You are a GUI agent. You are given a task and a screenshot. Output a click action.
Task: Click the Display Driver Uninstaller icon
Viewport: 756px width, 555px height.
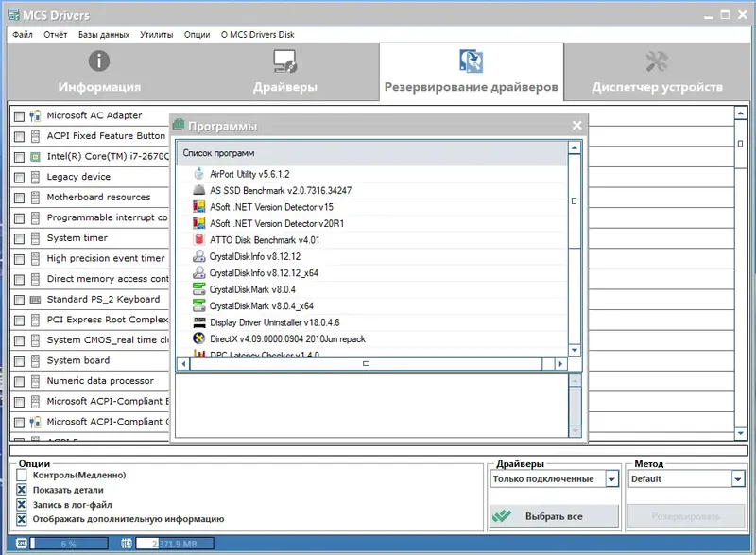[x=198, y=322]
